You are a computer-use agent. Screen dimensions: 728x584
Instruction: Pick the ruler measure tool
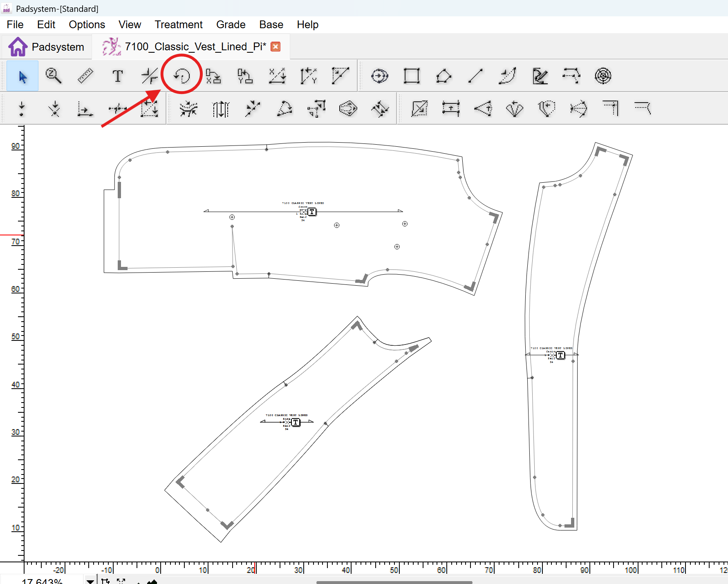85,76
